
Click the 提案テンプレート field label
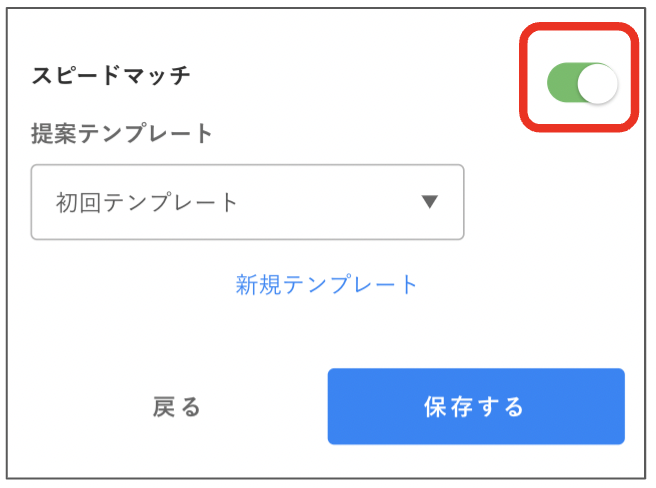click(x=122, y=134)
